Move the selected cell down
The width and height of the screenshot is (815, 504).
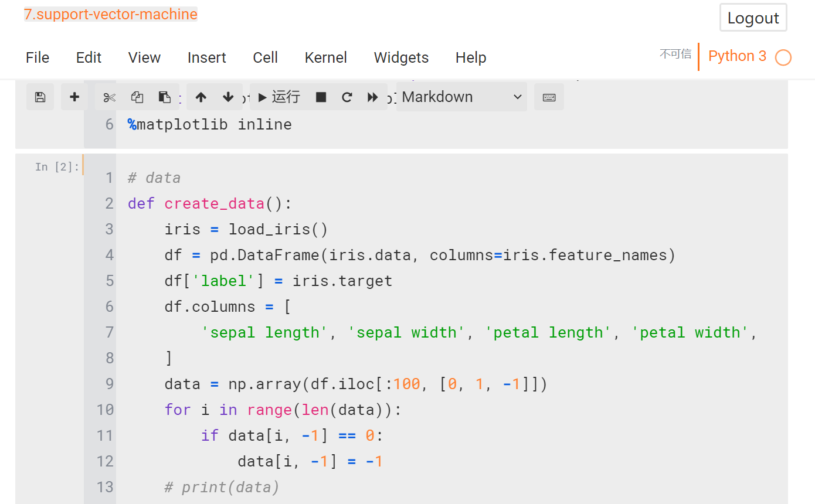click(x=229, y=96)
